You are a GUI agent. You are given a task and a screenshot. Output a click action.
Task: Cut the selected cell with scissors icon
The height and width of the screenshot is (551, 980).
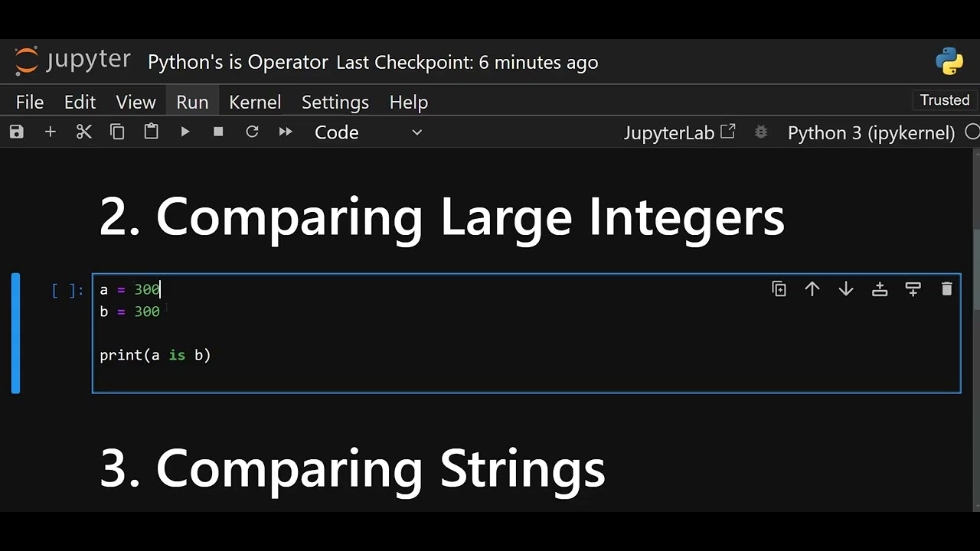(x=84, y=132)
